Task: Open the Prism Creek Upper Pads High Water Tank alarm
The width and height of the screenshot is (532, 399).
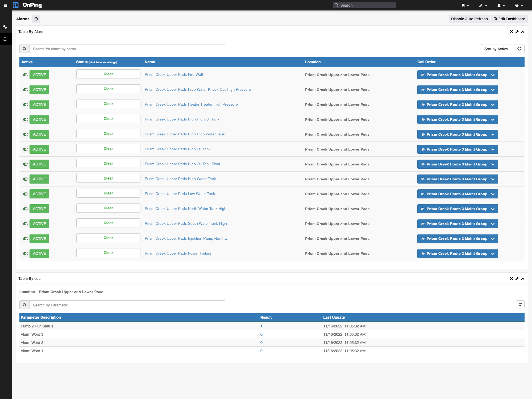Action: [x=180, y=179]
